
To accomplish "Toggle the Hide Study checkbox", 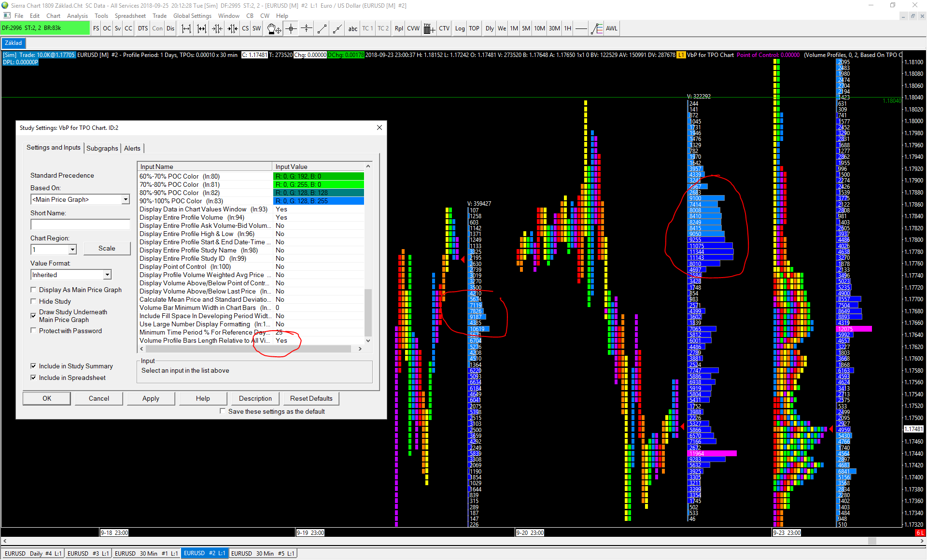I will tap(34, 301).
